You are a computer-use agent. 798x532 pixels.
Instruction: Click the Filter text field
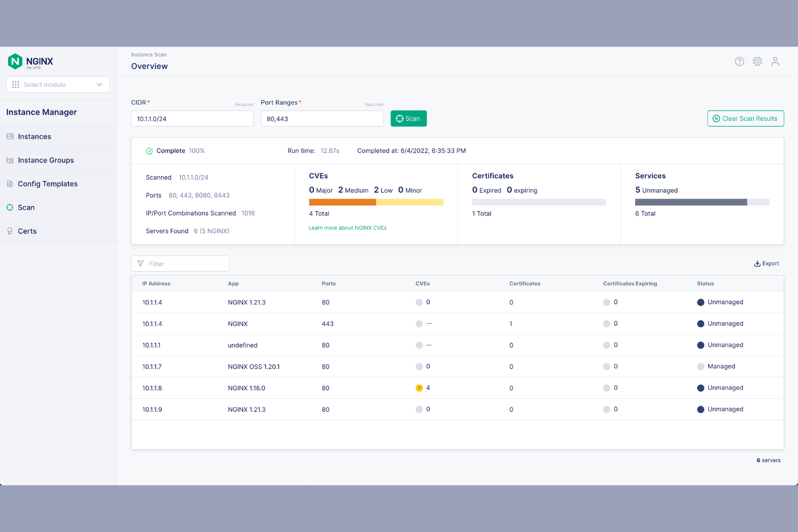tap(180, 264)
